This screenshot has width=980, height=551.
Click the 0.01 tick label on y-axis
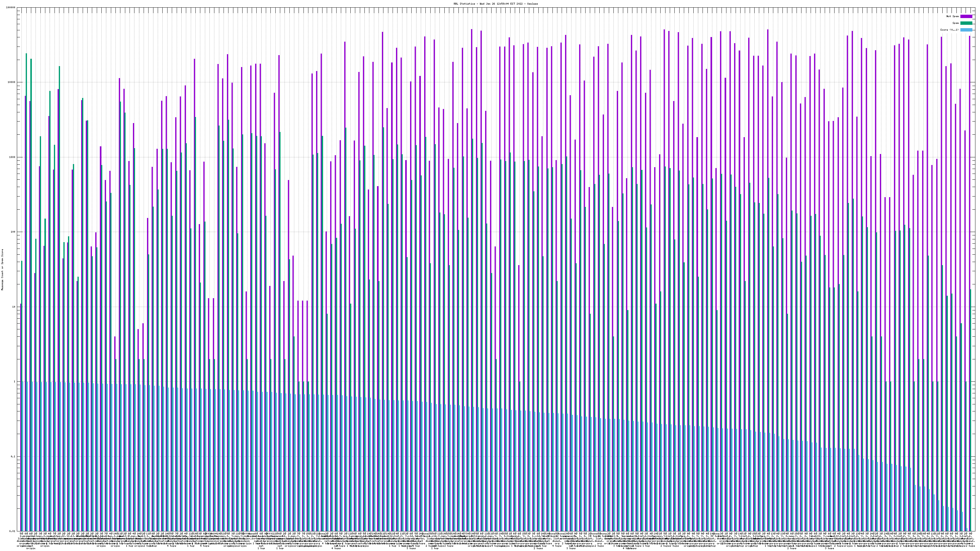13,531
